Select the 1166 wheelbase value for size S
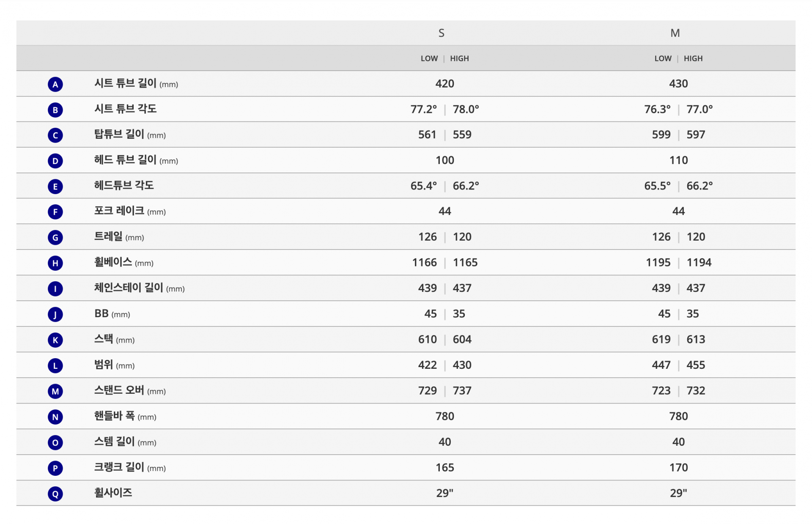 (x=424, y=263)
